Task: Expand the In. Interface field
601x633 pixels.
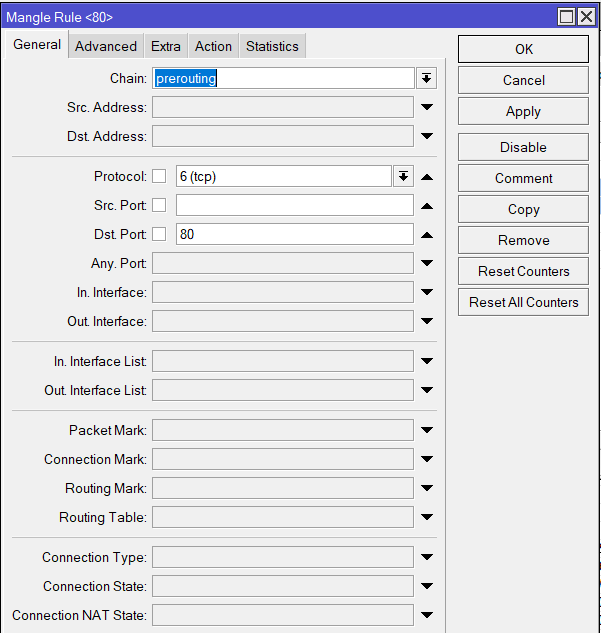Action: coord(427,293)
